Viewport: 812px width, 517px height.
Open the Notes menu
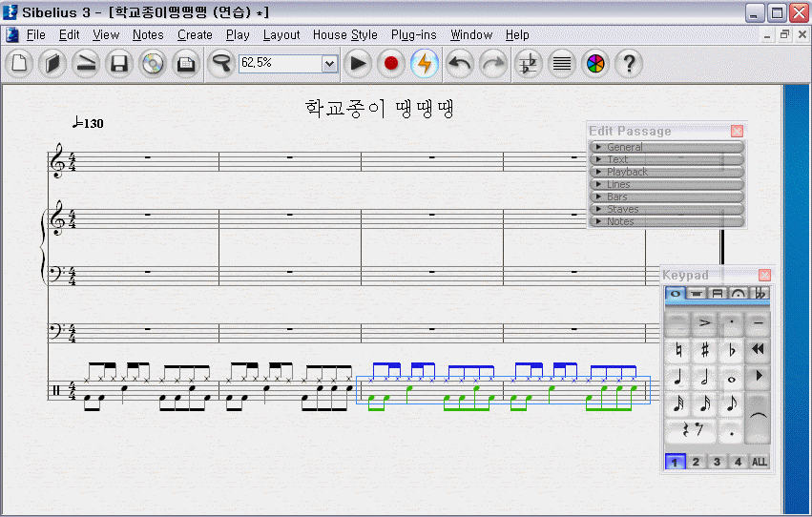(148, 34)
